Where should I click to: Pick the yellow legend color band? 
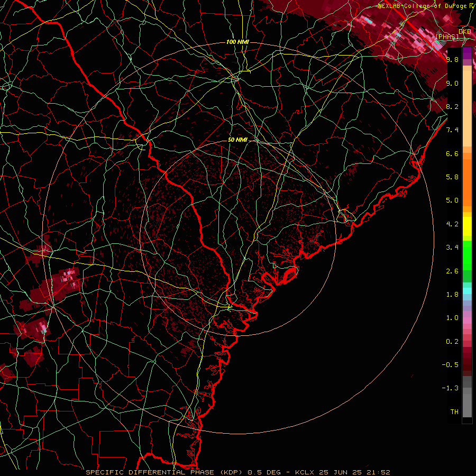pos(467,226)
